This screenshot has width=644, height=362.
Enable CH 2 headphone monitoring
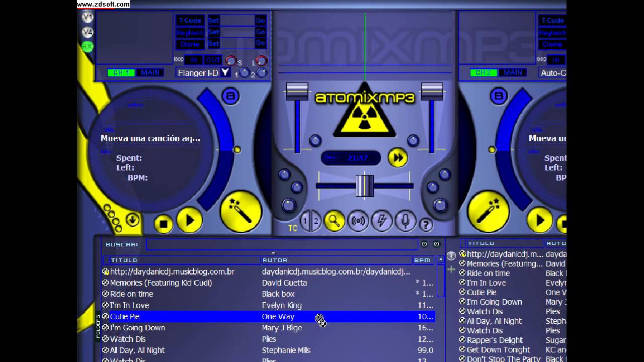click(x=484, y=72)
